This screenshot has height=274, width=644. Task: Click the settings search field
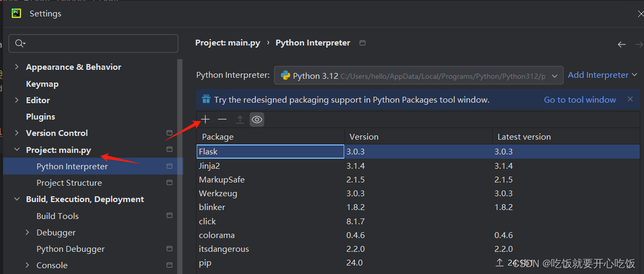[x=94, y=43]
